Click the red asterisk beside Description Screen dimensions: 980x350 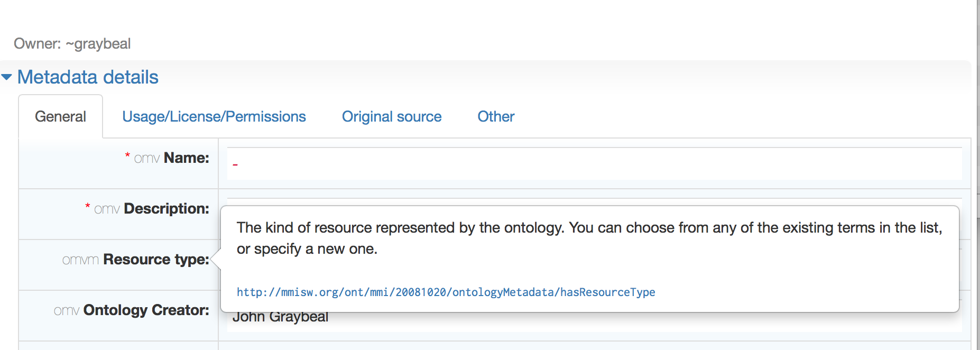pyautogui.click(x=88, y=206)
